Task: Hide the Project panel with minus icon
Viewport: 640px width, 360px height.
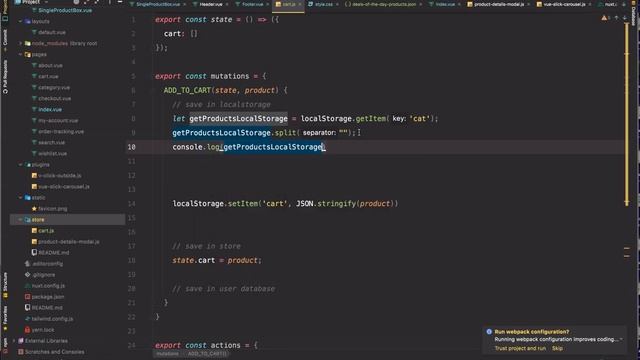Action: pos(120,2)
